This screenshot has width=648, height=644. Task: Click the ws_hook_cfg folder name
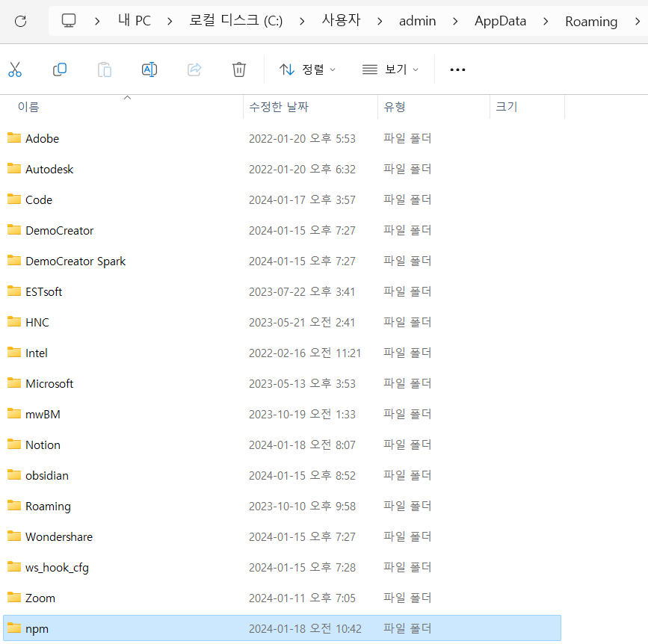pyautogui.click(x=57, y=568)
